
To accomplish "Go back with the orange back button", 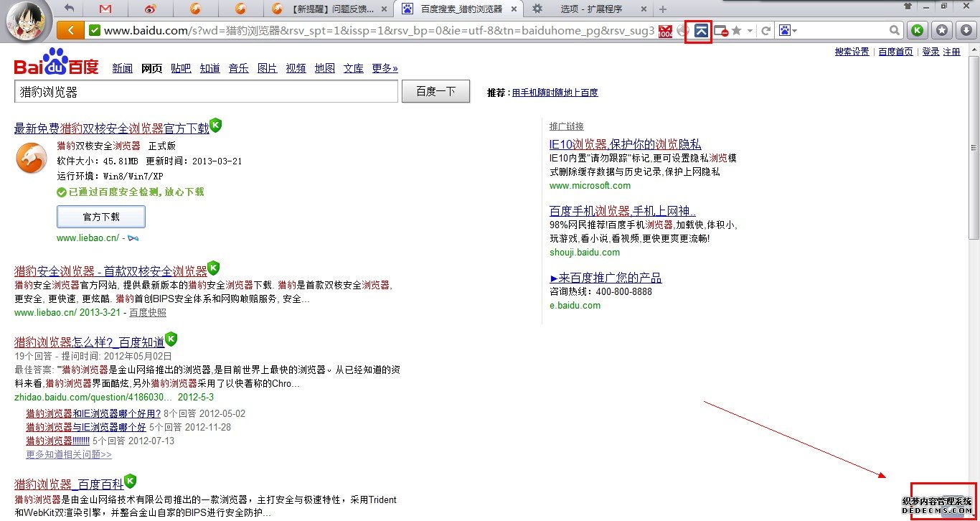I will pos(70,30).
